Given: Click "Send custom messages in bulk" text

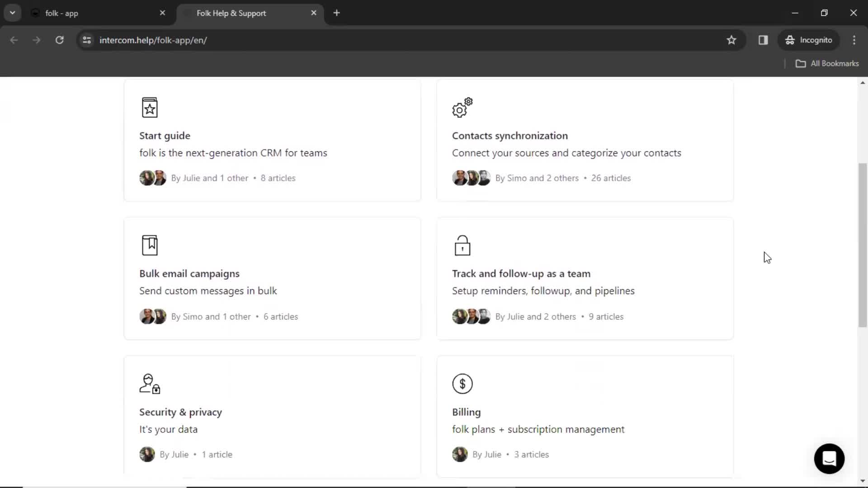Looking at the screenshot, I should (208, 291).
